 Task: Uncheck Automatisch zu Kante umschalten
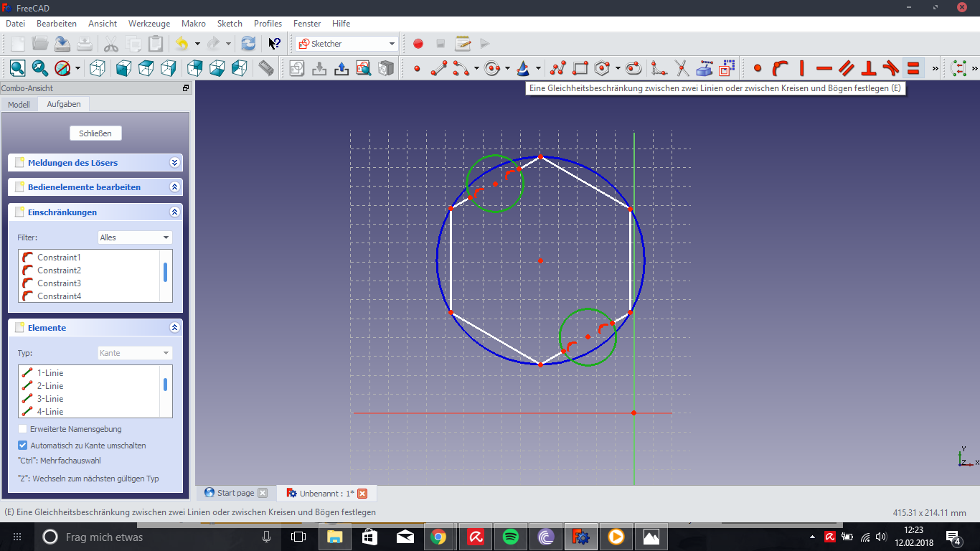(x=23, y=446)
